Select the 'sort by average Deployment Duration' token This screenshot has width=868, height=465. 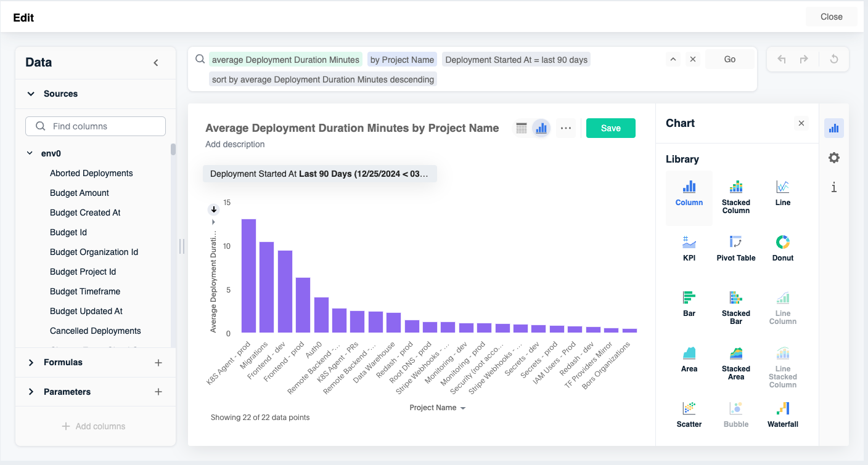(323, 79)
